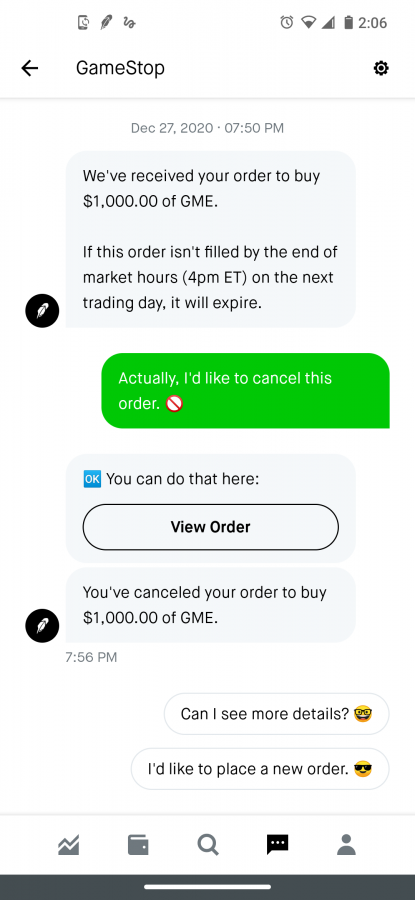
Task: Tap the canceled order confirmation message
Action: coord(211,605)
